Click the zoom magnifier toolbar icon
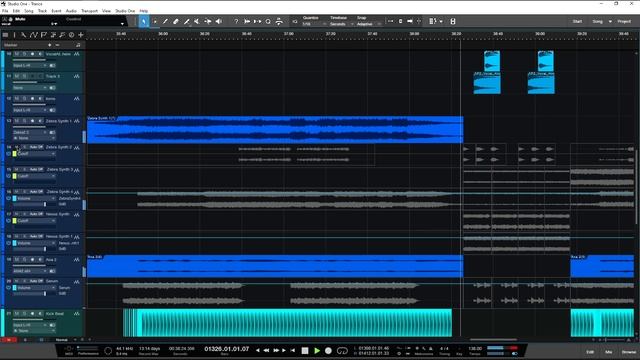This screenshot has width=640, height=360. 268,22
